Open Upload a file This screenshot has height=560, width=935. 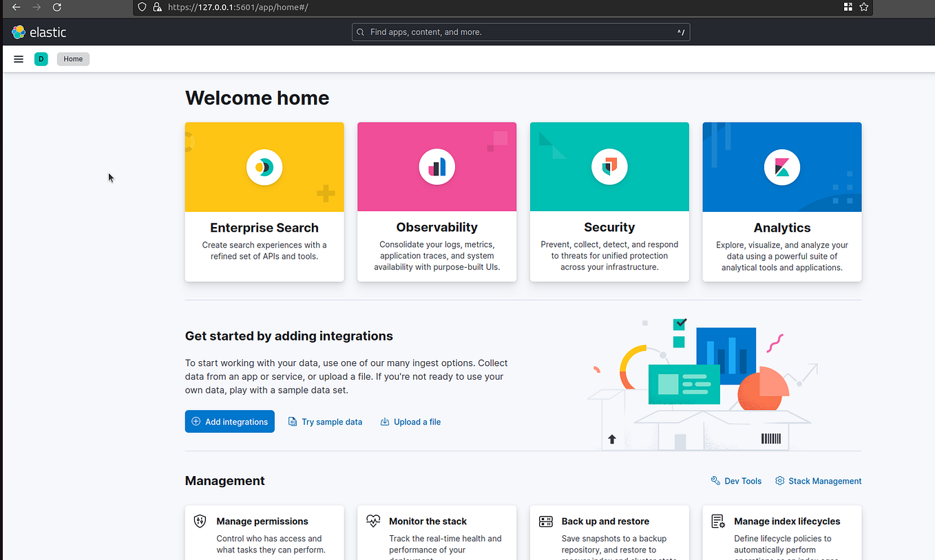pos(410,421)
